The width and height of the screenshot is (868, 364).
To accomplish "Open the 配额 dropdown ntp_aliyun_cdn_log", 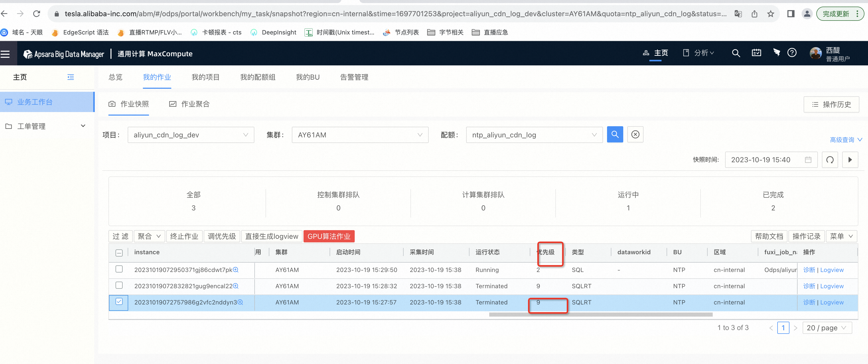I will click(534, 135).
